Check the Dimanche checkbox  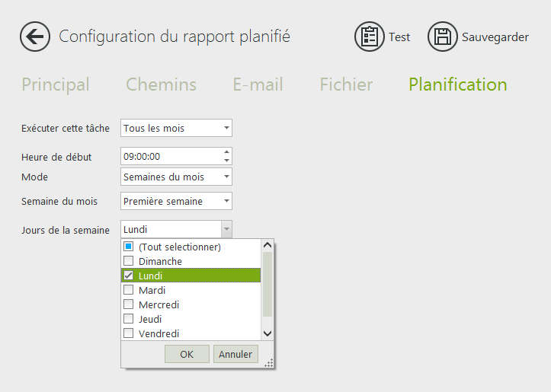tap(129, 261)
